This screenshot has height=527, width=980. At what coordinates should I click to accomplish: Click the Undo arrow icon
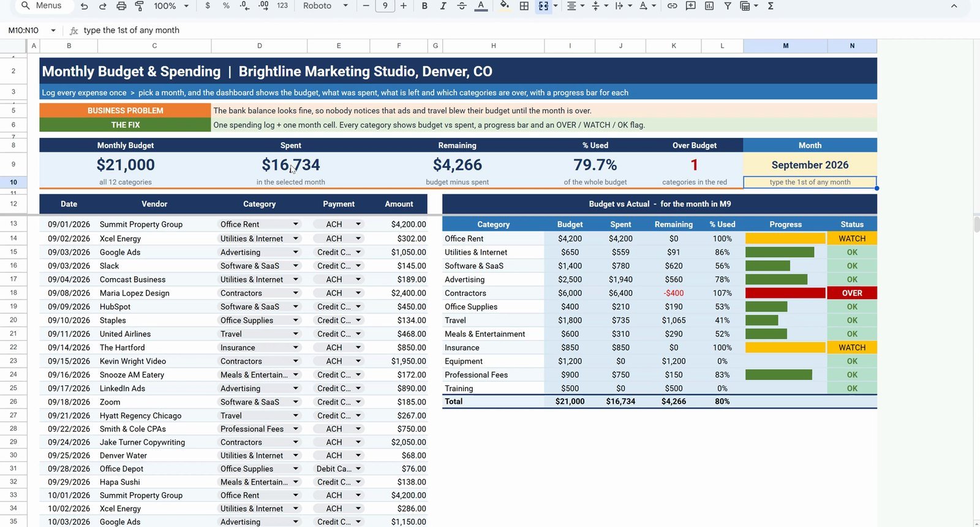85,6
